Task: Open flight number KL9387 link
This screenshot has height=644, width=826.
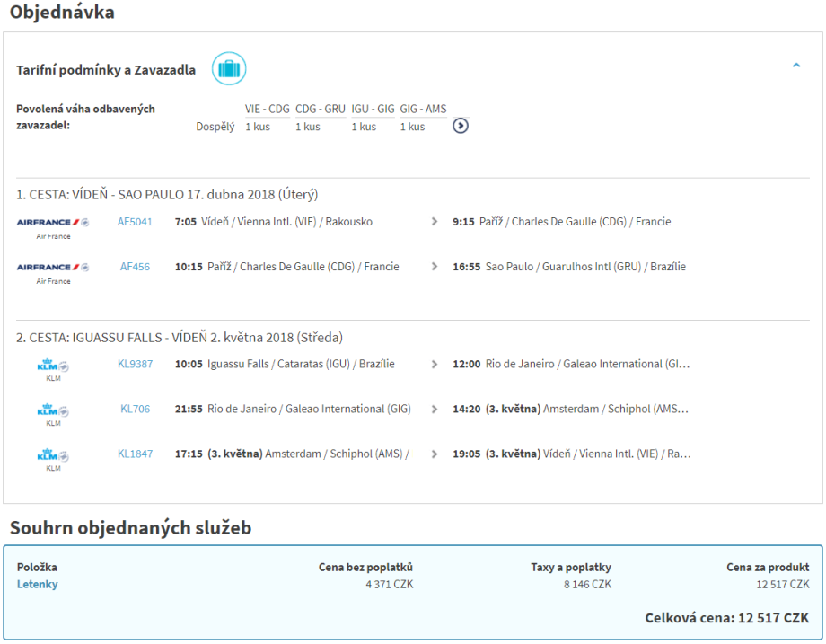Action: 135,365
